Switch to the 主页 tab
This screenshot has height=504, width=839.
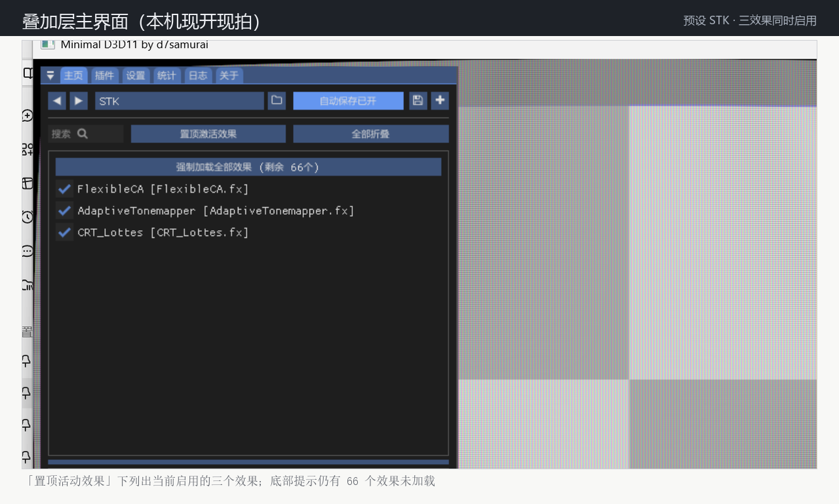coord(73,75)
